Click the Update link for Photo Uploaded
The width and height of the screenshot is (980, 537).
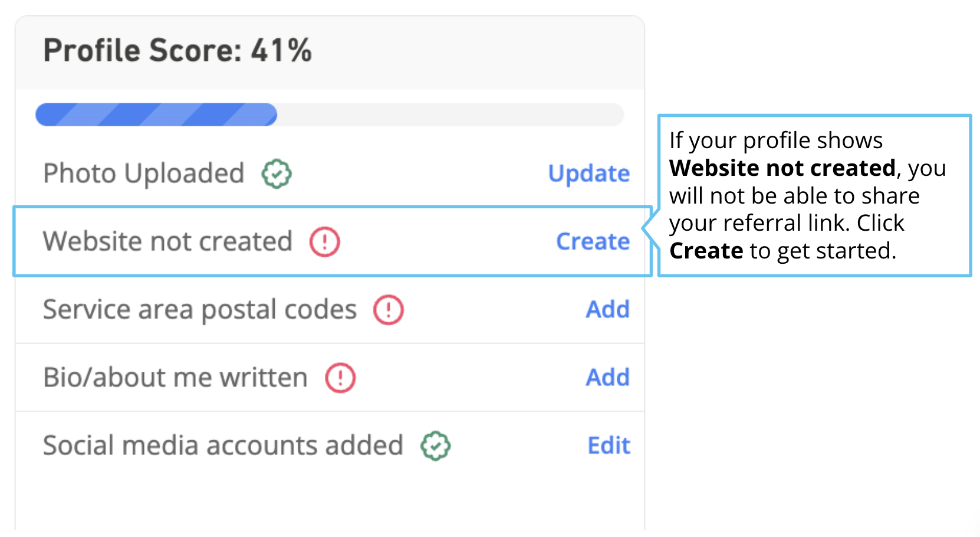589,173
